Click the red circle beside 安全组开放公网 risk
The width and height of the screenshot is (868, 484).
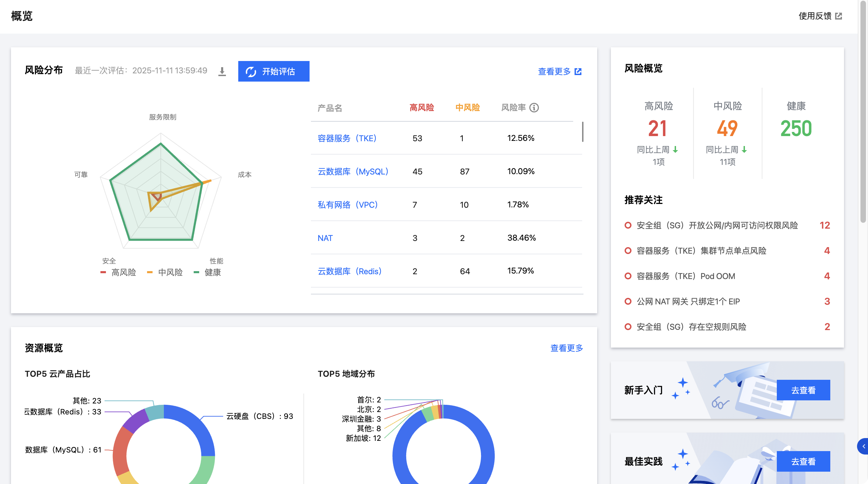[628, 225]
